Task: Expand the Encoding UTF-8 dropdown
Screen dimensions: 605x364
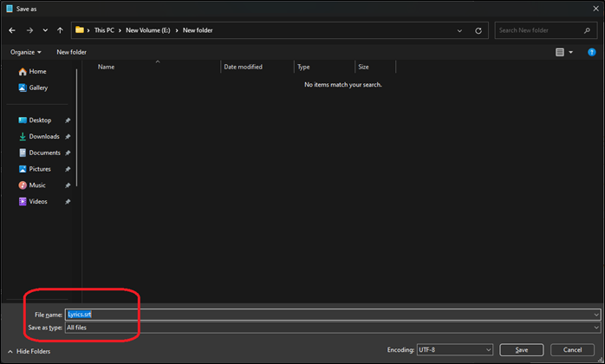Action: click(453, 350)
